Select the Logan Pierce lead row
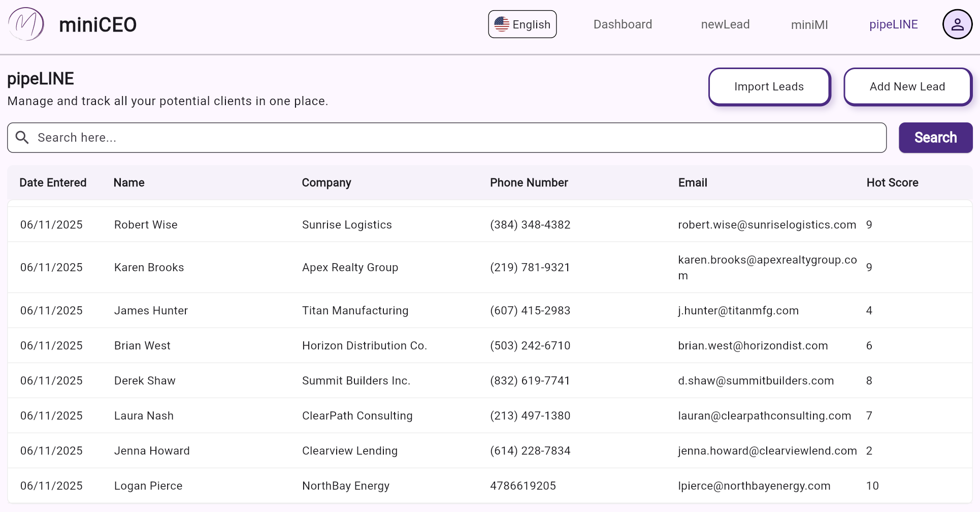 [148, 486]
